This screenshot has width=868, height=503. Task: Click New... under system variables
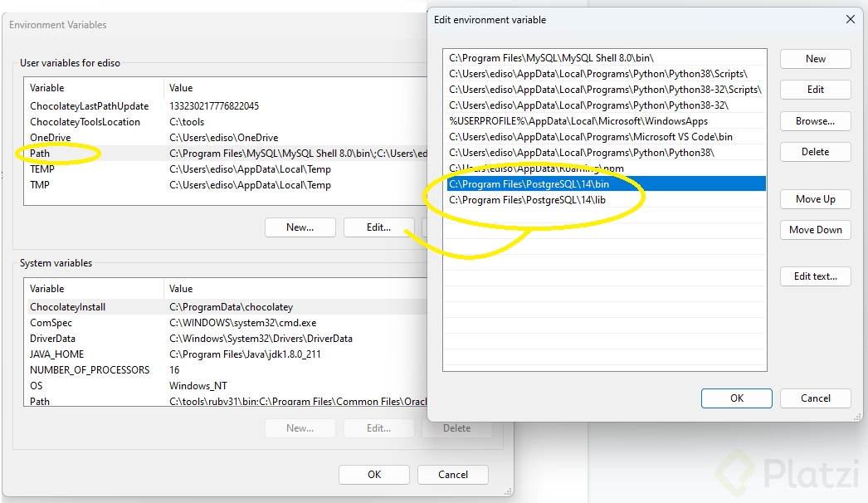click(x=300, y=428)
